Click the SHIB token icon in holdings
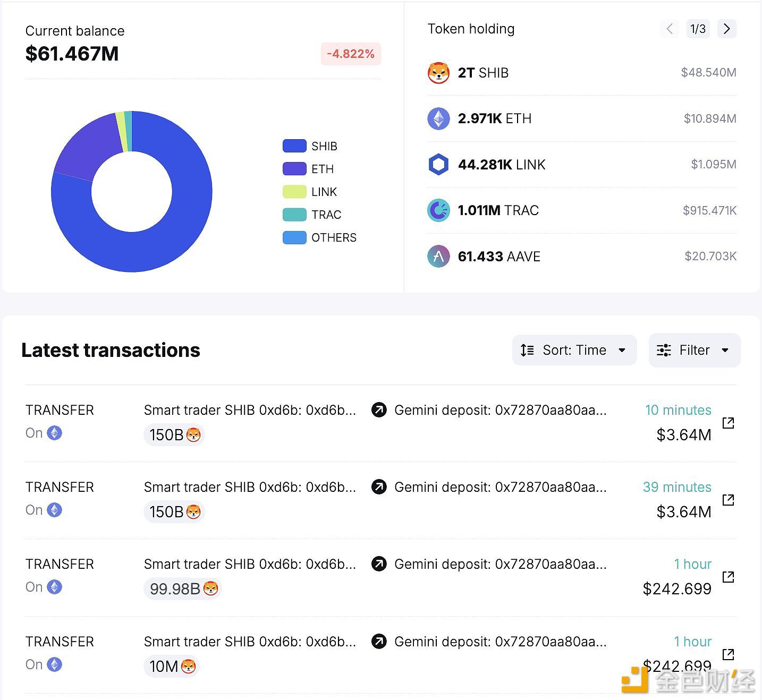This screenshot has width=762, height=700. pos(438,73)
